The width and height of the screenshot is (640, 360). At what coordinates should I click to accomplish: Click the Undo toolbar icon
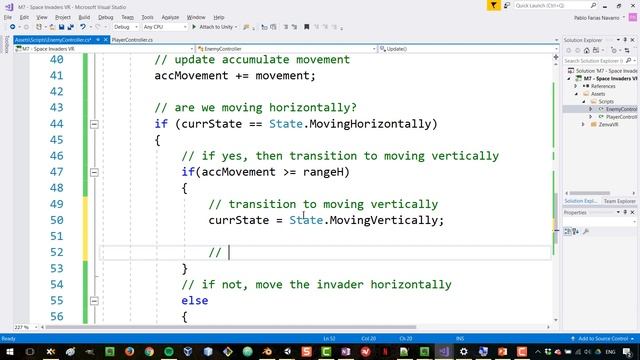83,27
